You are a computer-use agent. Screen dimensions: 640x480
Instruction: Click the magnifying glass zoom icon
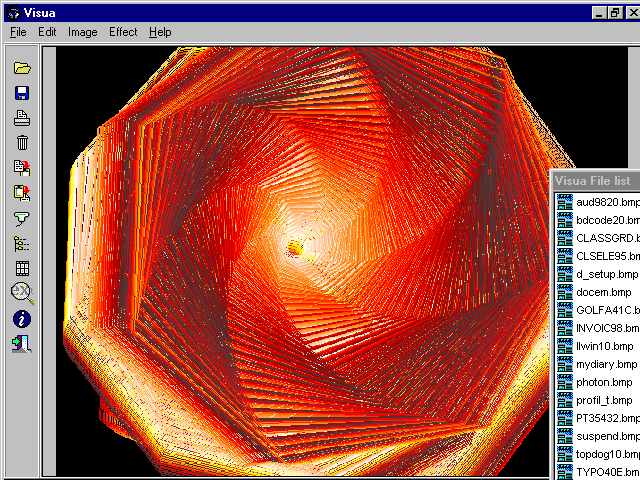[x=22, y=293]
